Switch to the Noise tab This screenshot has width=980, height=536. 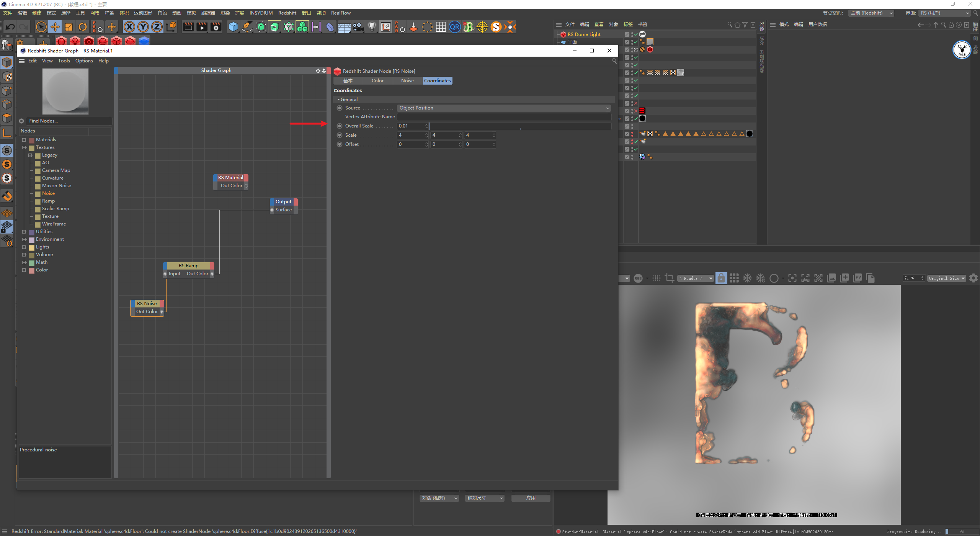pyautogui.click(x=407, y=81)
